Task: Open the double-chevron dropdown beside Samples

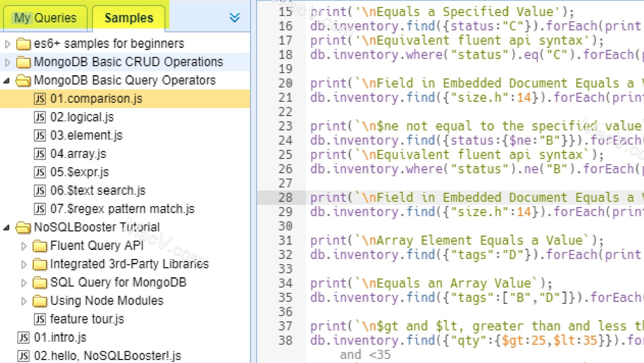Action: 234,17
